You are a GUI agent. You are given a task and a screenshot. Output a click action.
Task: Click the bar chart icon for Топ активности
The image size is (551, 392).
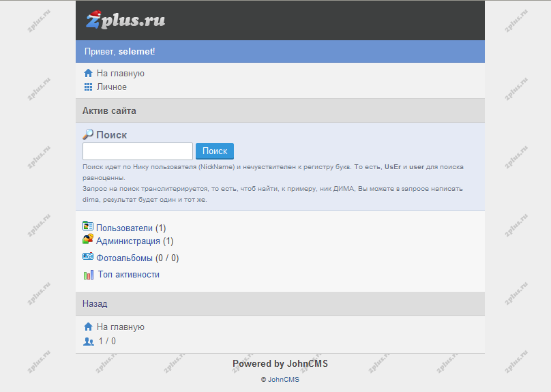tap(89, 275)
